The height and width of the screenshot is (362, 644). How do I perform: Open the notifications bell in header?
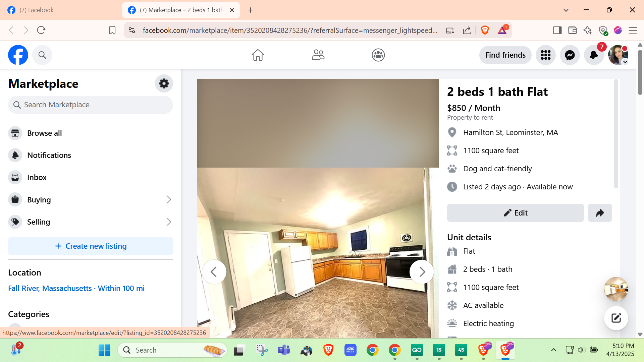(x=594, y=55)
